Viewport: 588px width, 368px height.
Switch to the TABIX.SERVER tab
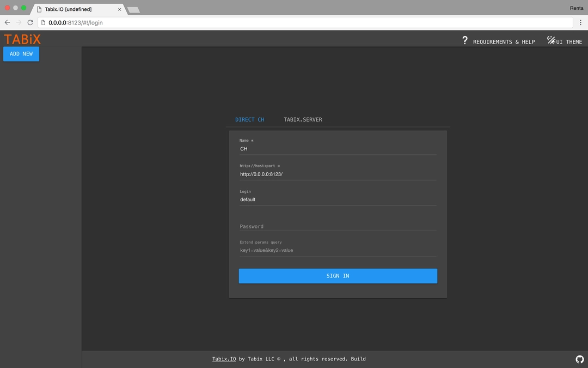coord(303,119)
